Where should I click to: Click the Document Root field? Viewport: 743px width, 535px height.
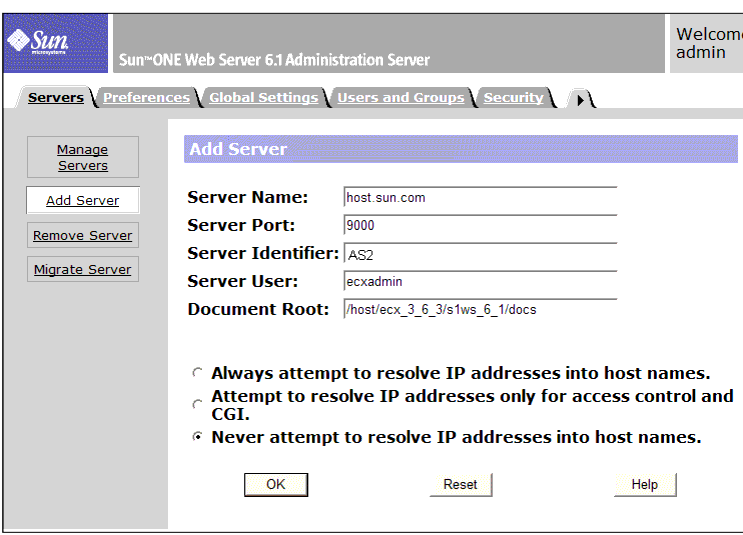tap(480, 309)
